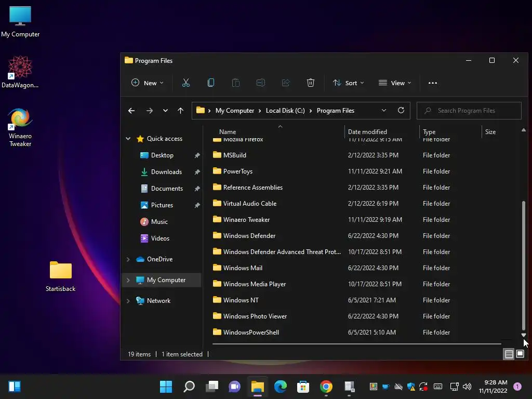Go up one folder level arrow
This screenshot has width=532, height=399.
click(x=180, y=111)
